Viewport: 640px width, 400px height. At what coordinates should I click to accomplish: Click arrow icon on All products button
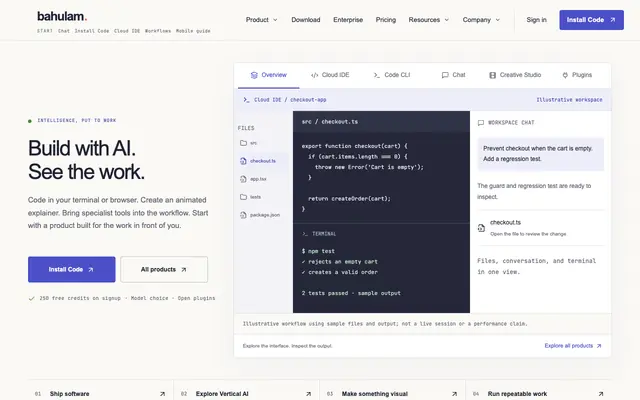click(184, 269)
